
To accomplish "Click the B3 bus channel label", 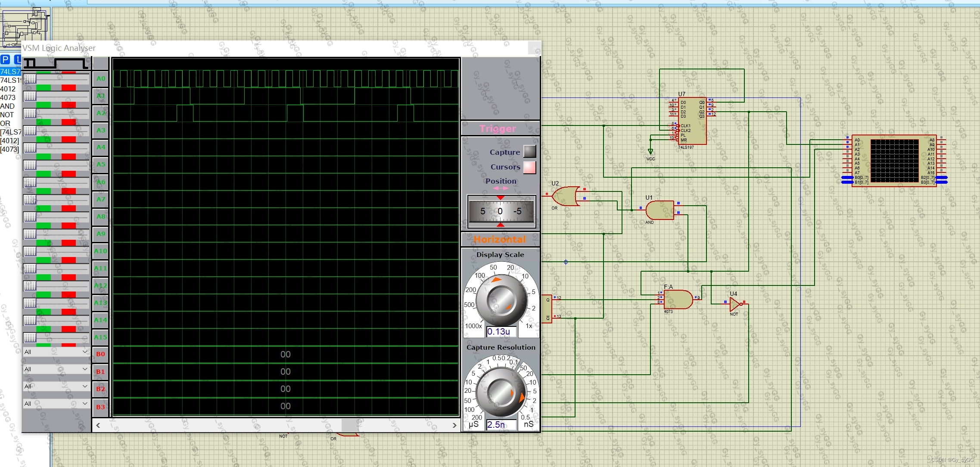I will point(100,407).
